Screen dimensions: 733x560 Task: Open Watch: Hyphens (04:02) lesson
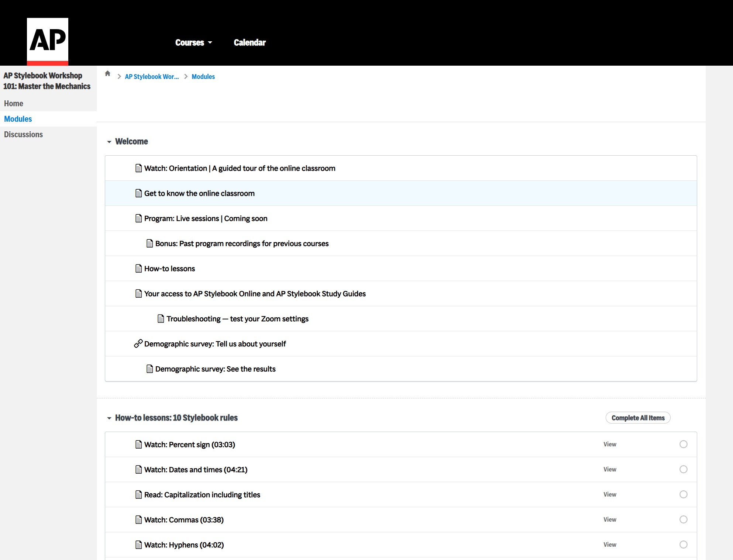(x=184, y=545)
